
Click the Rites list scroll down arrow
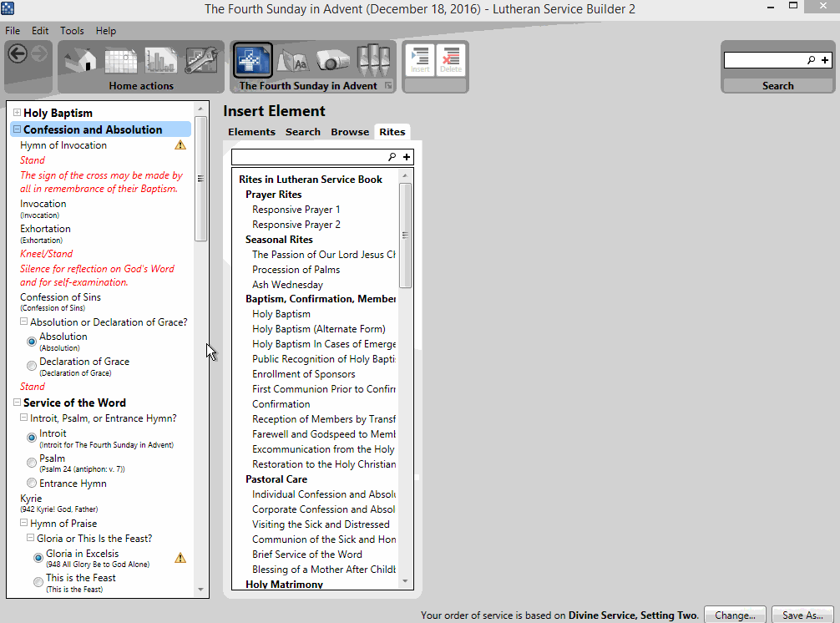pyautogui.click(x=405, y=581)
